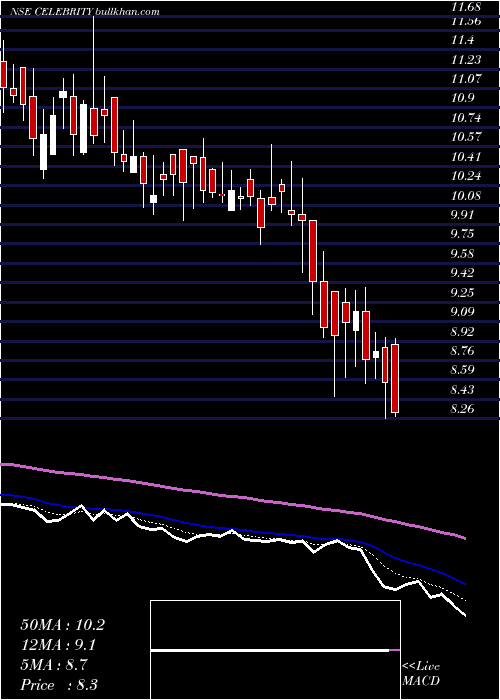Click the <<Live MACD label
Image resolution: width=500 pixels, height=700 pixels.
pyautogui.click(x=421, y=674)
